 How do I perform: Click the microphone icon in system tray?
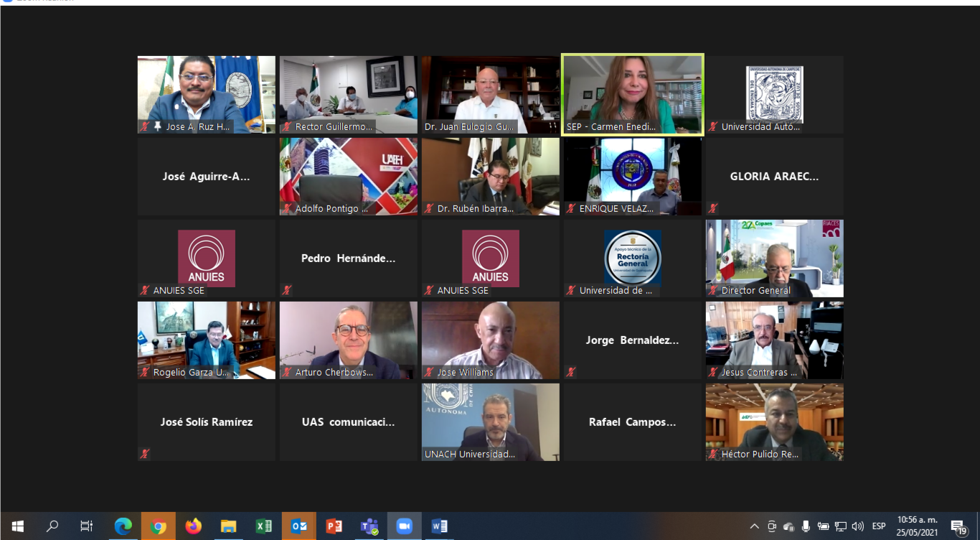[x=806, y=526]
